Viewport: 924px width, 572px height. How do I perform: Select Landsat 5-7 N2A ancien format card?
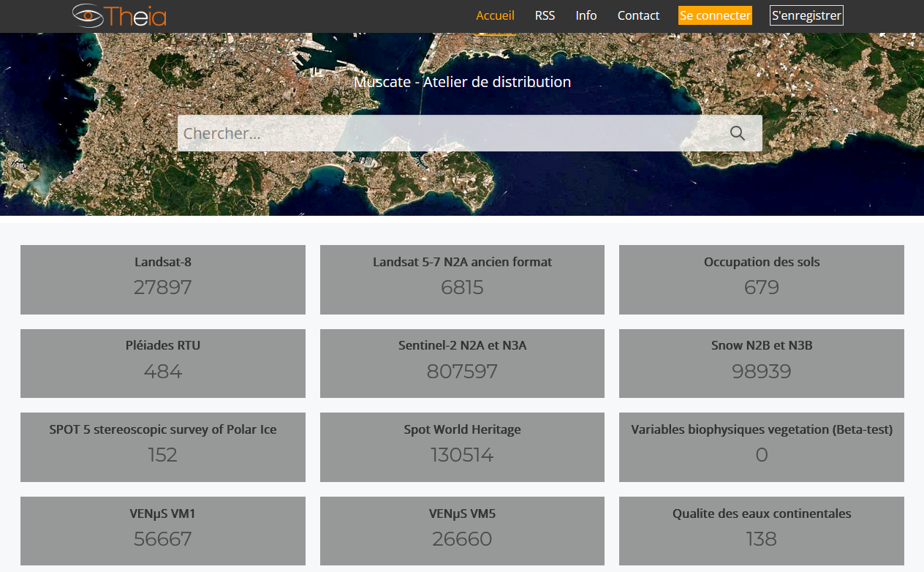click(x=462, y=279)
